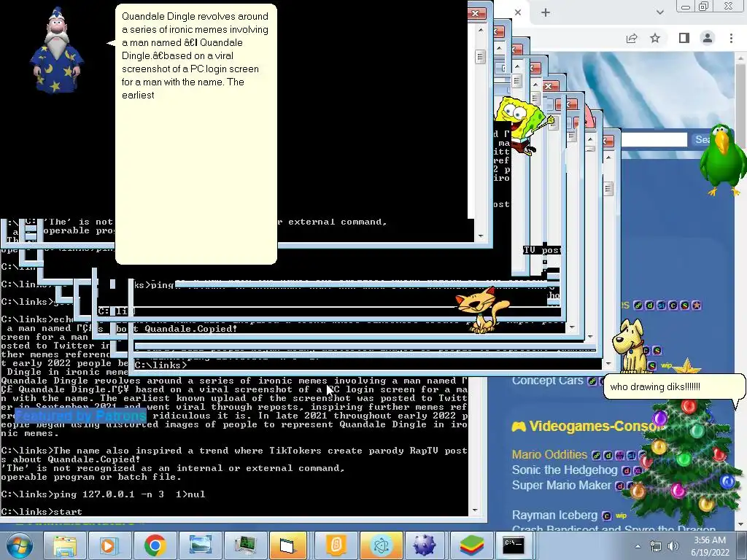The width and height of the screenshot is (747, 560).
Task: Click the 'd' badge beside Super Mario Maker
Action: tap(619, 486)
